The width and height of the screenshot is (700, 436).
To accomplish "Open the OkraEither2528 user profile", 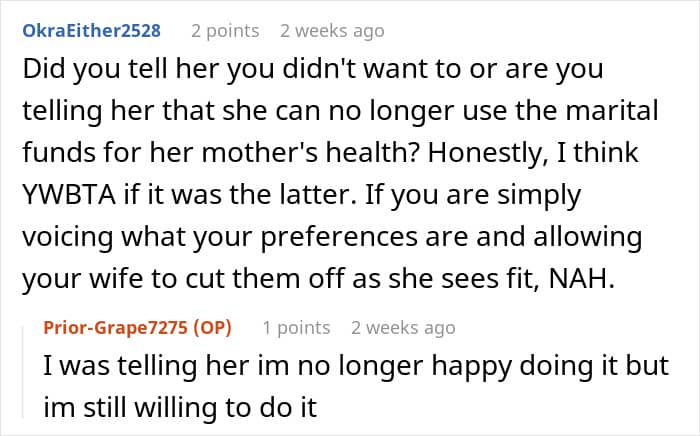I will (x=92, y=31).
